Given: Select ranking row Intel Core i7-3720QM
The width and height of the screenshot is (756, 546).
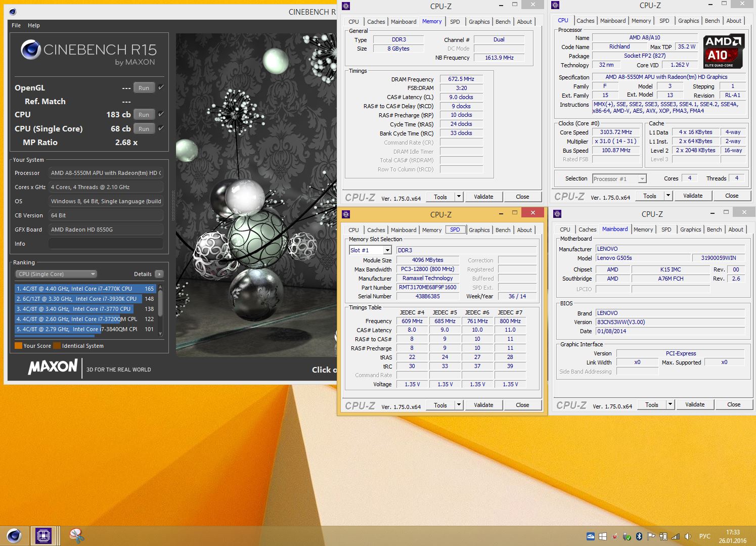Looking at the screenshot, I should pyautogui.click(x=85, y=319).
